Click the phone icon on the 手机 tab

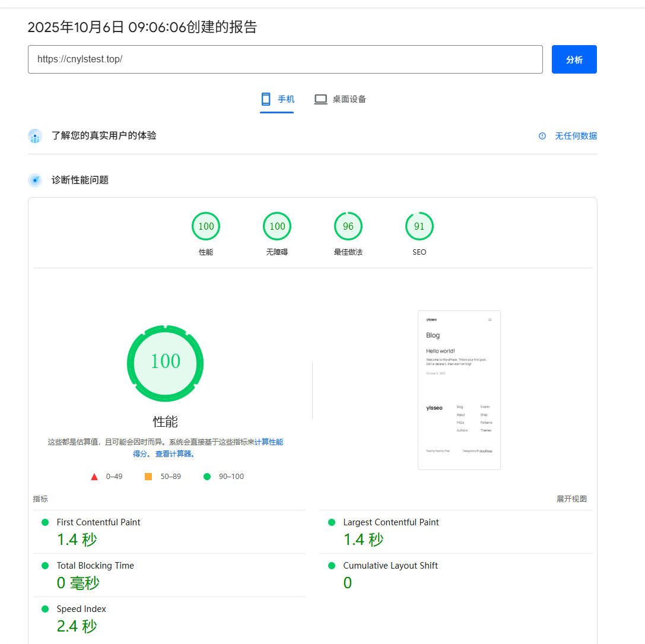click(x=265, y=99)
